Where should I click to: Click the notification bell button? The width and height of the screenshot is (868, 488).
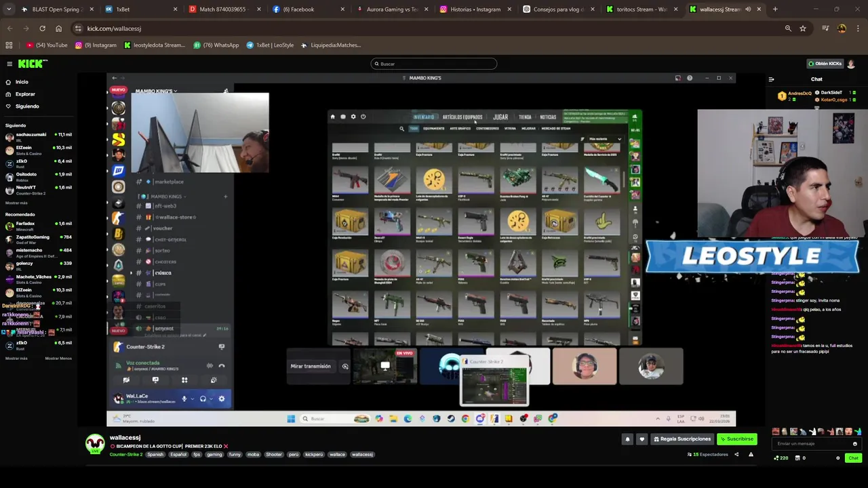(627, 439)
